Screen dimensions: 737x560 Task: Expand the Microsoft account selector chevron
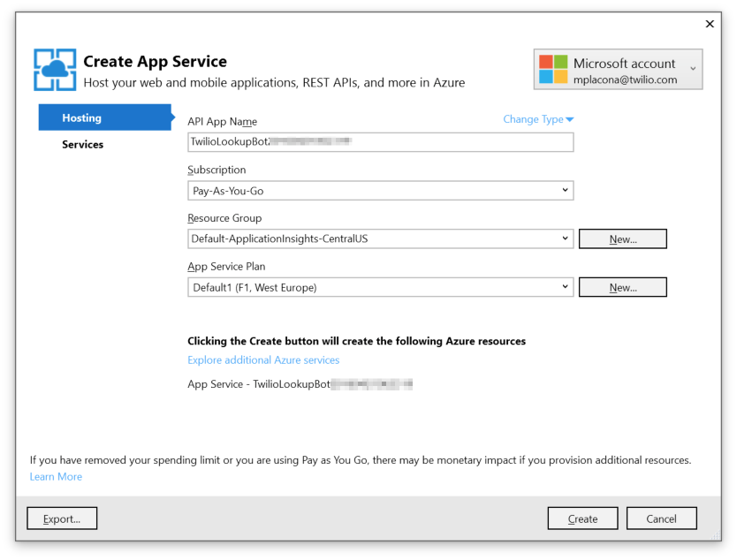pyautogui.click(x=693, y=69)
